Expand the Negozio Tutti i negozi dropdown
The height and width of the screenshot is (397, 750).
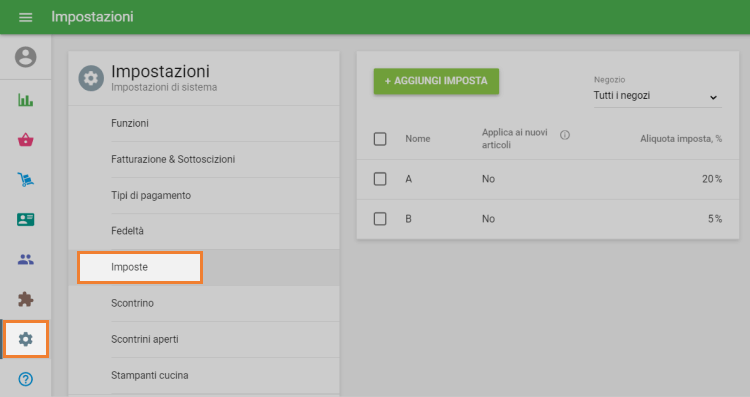[x=657, y=96]
